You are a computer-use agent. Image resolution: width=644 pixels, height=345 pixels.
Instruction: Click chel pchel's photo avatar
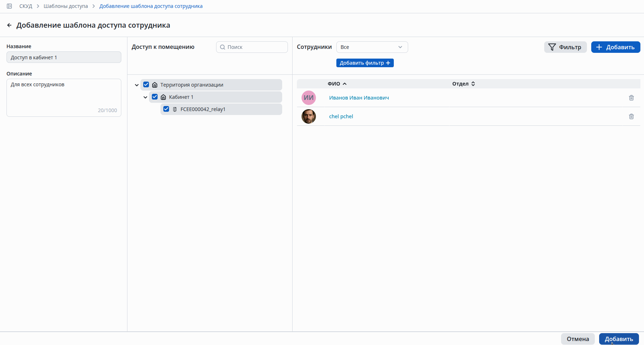pos(309,116)
